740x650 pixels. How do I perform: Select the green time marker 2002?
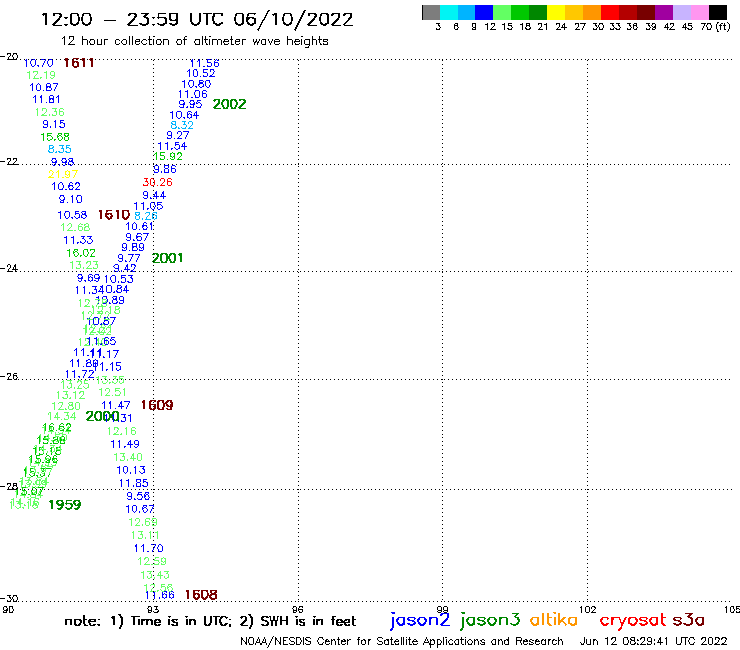229,104
